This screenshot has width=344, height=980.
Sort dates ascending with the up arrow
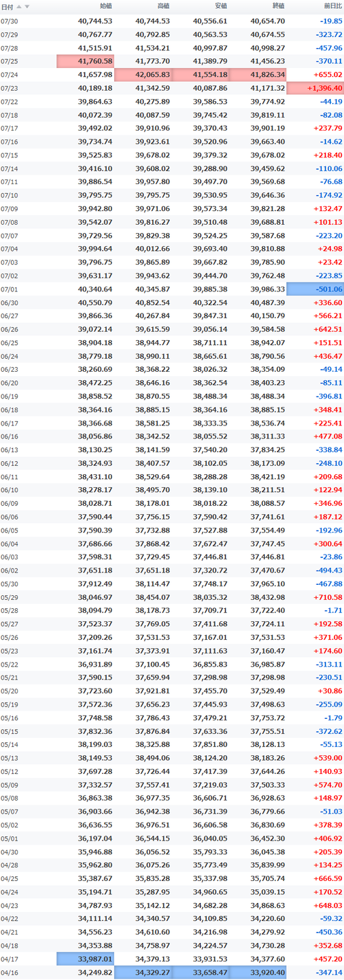click(19, 7)
